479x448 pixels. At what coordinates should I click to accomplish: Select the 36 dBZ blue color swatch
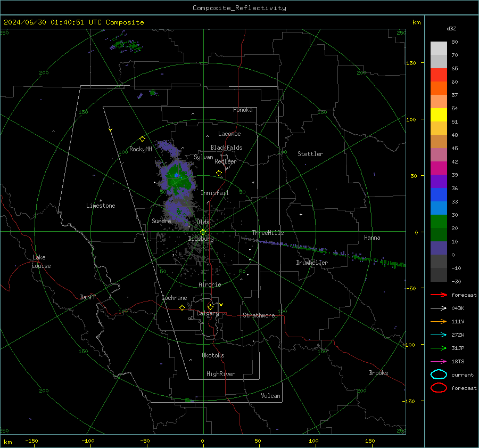click(439, 194)
